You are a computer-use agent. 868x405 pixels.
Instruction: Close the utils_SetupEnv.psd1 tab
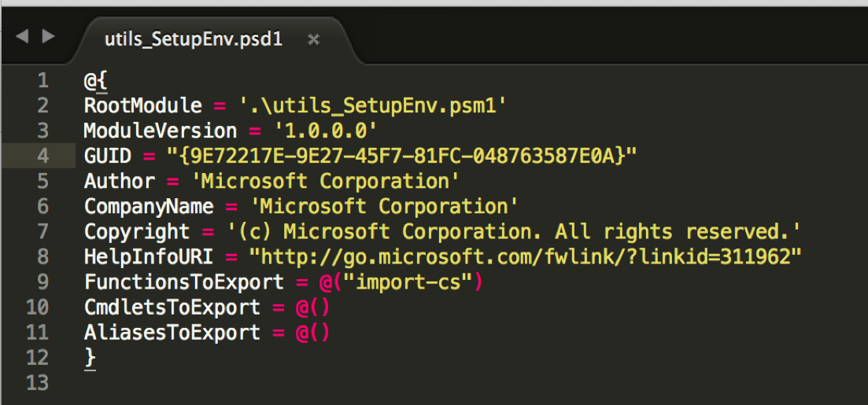tap(313, 39)
